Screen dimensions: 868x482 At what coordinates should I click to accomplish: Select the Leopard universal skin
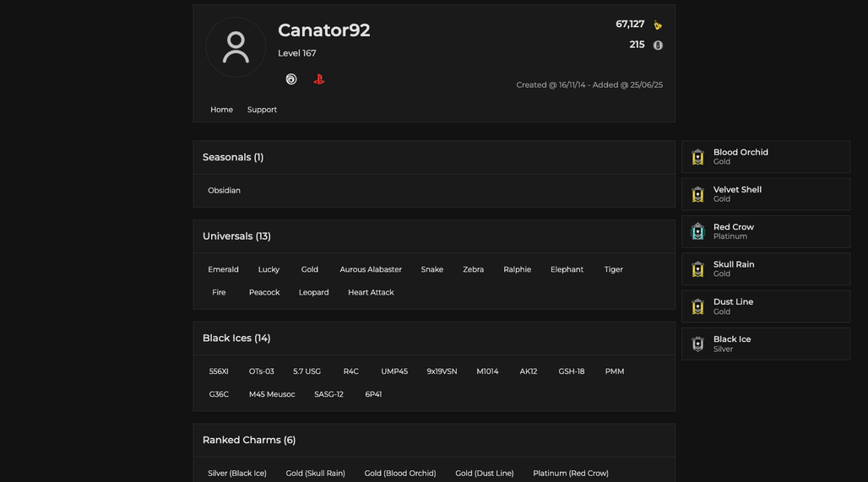pyautogui.click(x=314, y=292)
